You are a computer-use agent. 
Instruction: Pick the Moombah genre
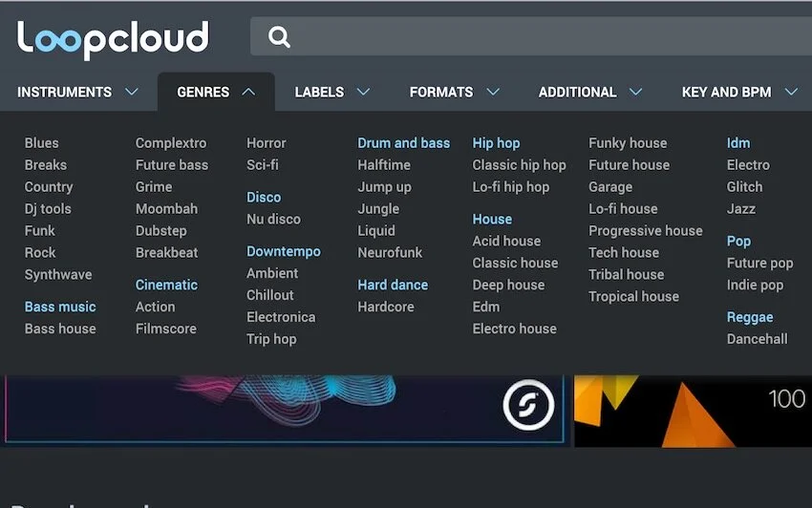pos(167,209)
